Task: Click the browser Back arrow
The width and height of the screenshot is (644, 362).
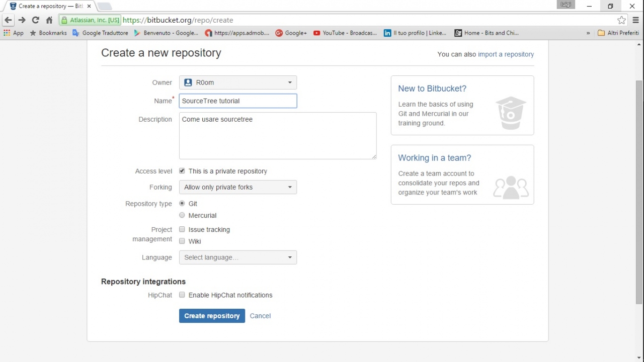Action: pyautogui.click(x=8, y=20)
